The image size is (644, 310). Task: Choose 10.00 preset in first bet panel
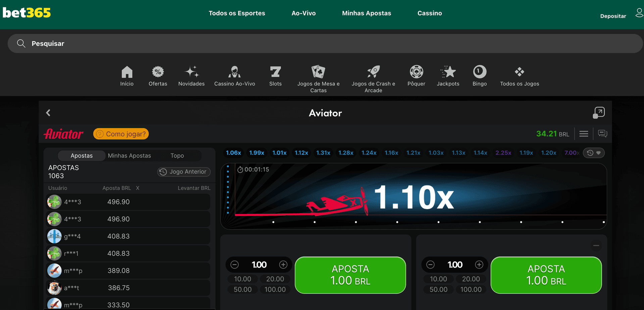tap(243, 279)
